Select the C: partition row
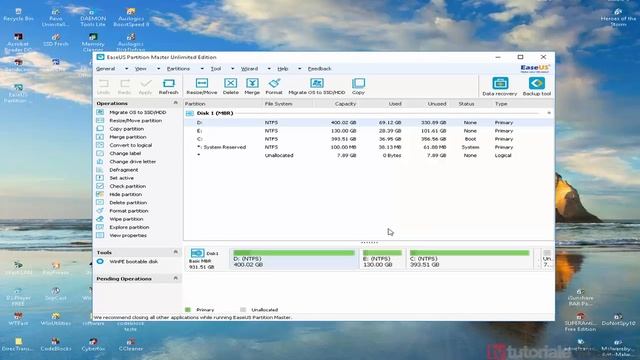This screenshot has height=360, width=640. (x=369, y=139)
